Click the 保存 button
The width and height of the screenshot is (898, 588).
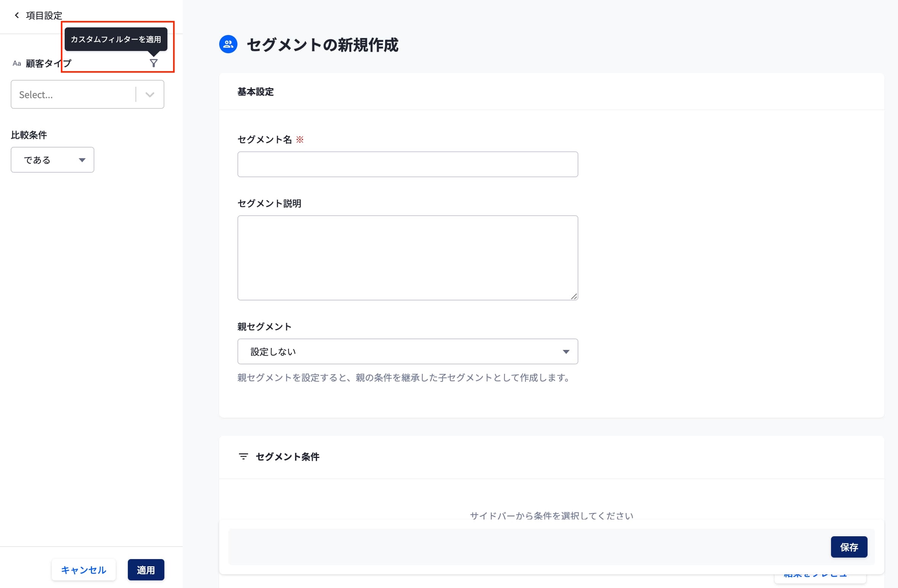point(849,547)
